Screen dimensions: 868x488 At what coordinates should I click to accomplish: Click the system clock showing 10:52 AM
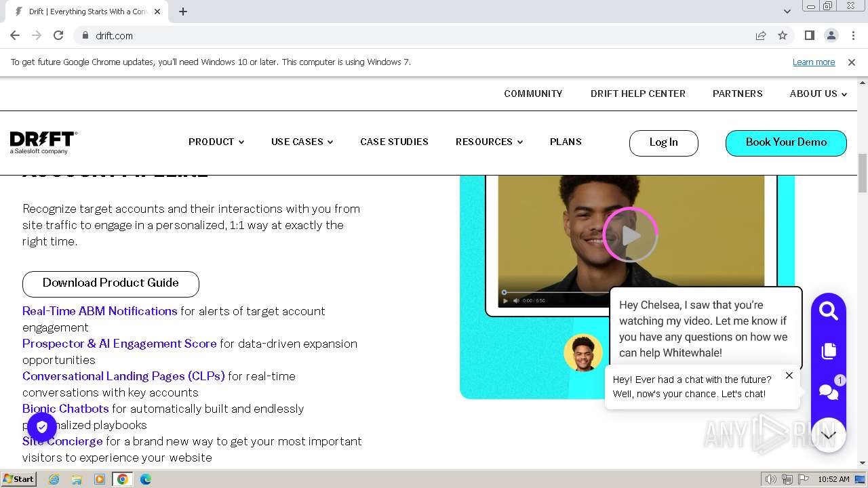pos(833,479)
